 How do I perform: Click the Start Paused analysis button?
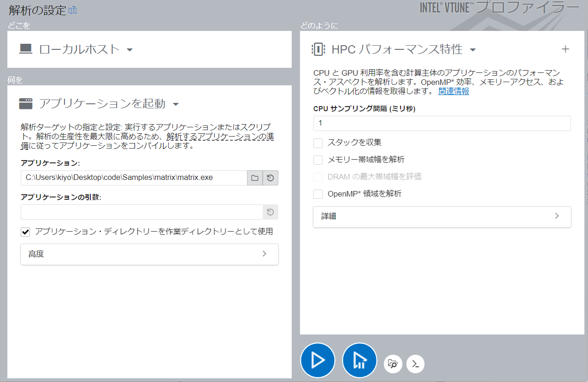[359, 360]
